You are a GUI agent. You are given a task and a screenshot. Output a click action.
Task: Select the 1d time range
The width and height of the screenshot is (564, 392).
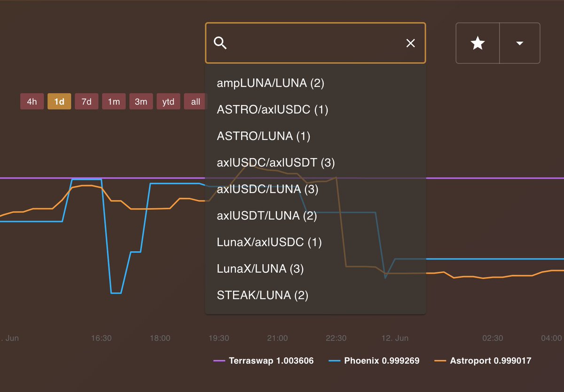click(59, 102)
